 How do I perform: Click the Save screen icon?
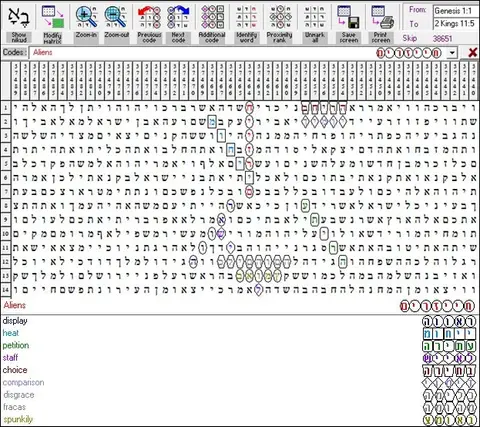click(348, 17)
